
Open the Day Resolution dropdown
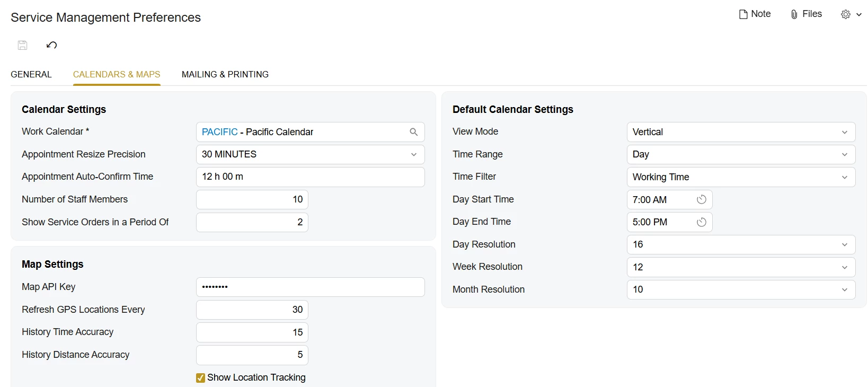tap(845, 244)
